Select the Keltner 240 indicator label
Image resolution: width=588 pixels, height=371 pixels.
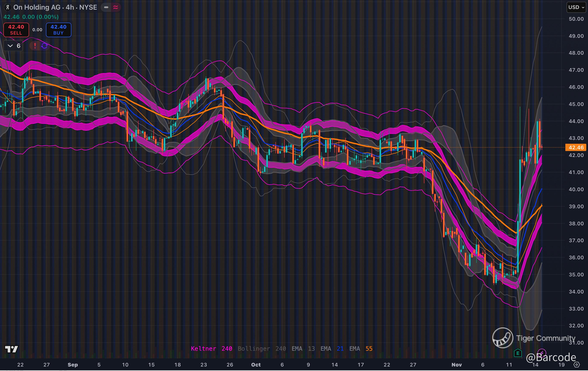pos(212,349)
